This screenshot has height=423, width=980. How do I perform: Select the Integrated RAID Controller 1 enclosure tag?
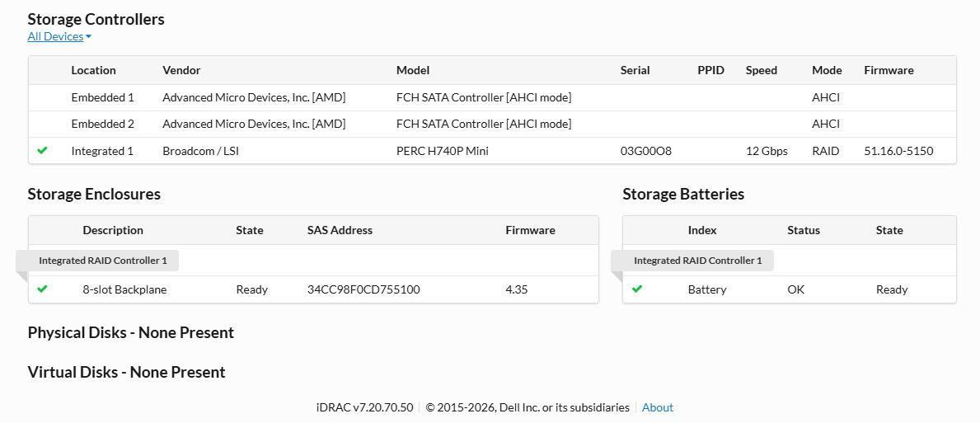click(102, 261)
